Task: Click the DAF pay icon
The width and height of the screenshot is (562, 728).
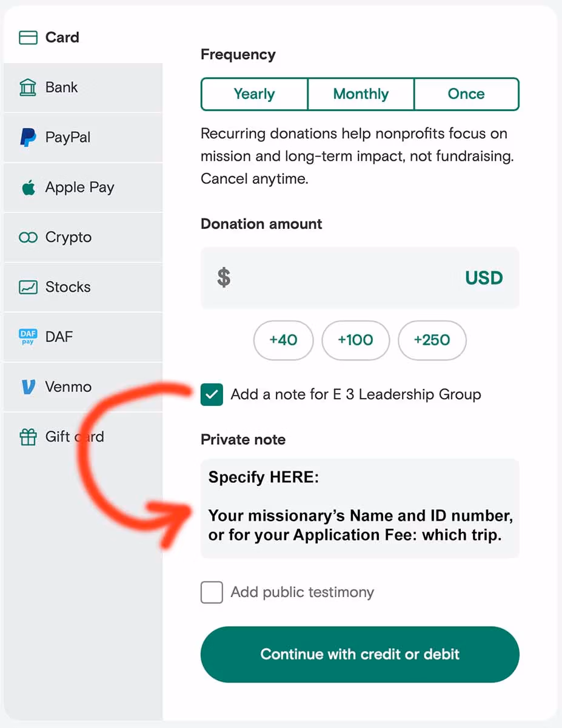Action: [28, 337]
